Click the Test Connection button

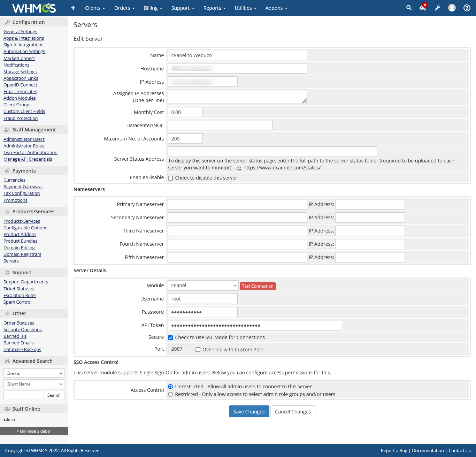coord(258,286)
